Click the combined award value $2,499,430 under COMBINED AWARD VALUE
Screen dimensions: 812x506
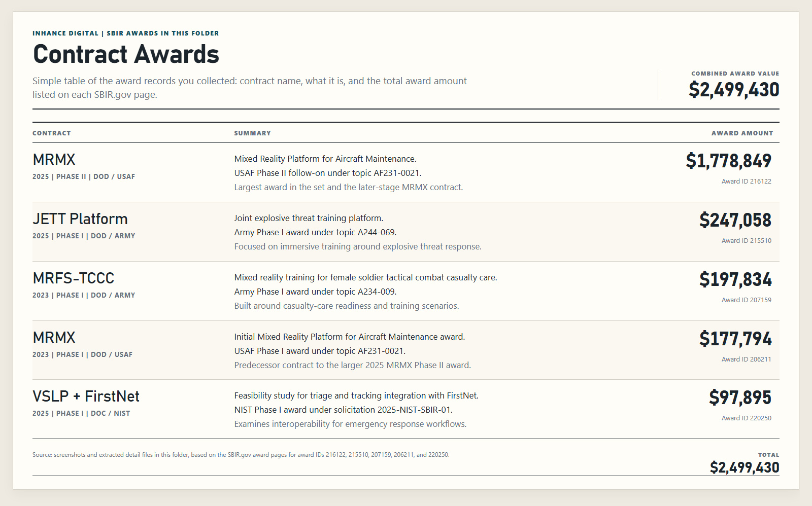click(734, 90)
